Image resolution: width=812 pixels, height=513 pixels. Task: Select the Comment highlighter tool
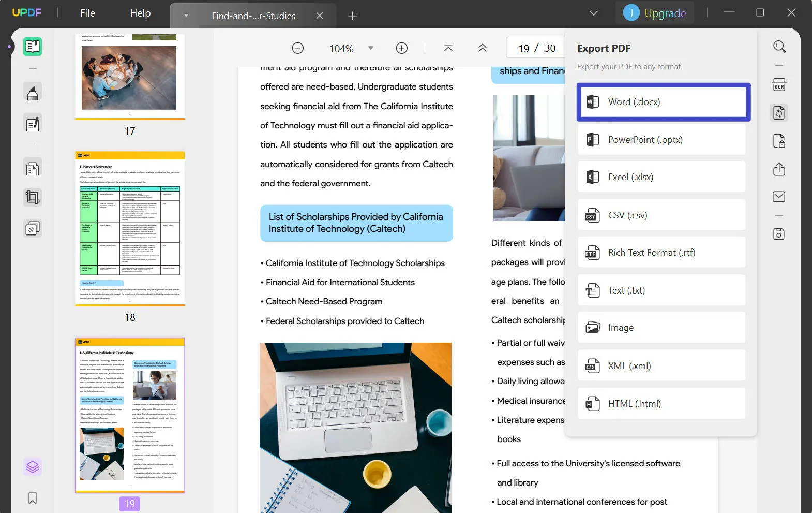pos(33,93)
